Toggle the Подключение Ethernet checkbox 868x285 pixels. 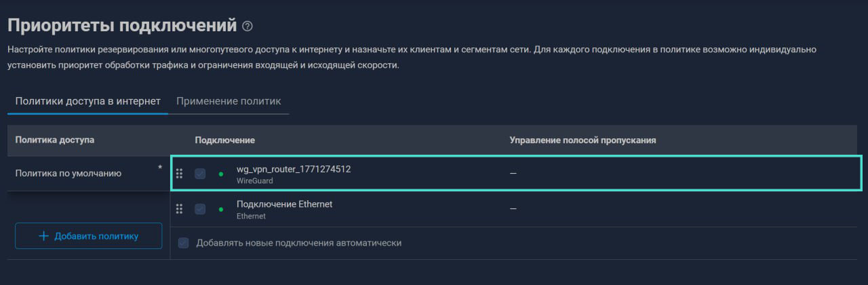coord(200,209)
